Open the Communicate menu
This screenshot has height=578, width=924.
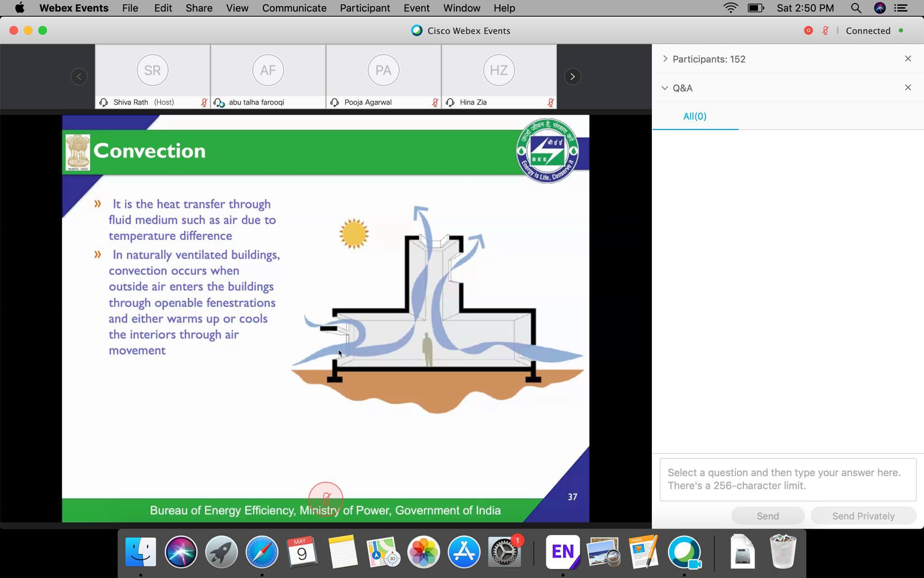point(294,8)
